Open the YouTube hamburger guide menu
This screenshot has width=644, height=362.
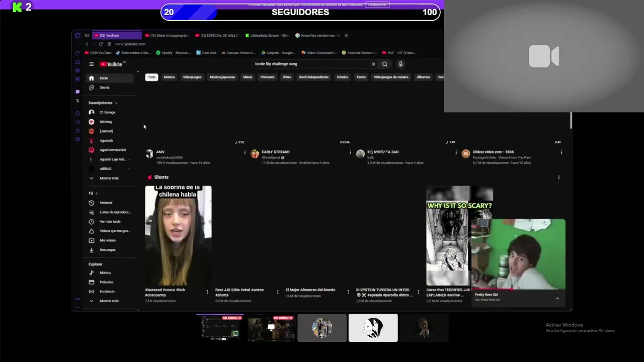[x=91, y=64]
